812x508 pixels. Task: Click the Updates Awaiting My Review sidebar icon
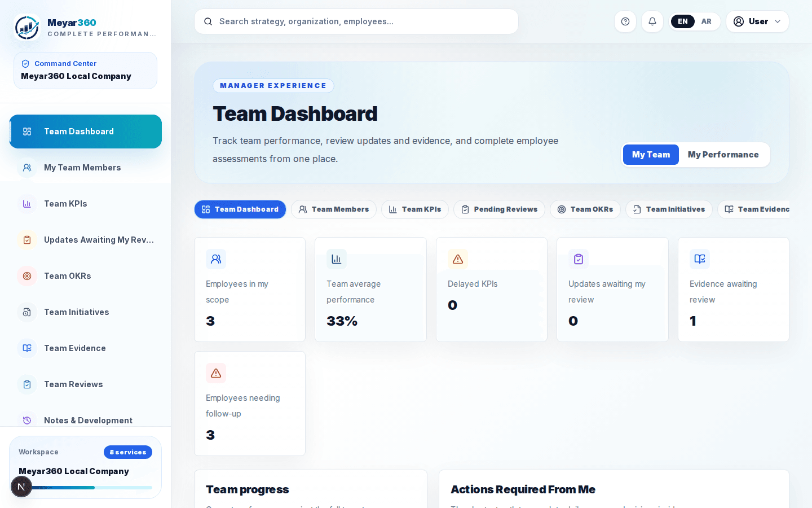click(27, 240)
